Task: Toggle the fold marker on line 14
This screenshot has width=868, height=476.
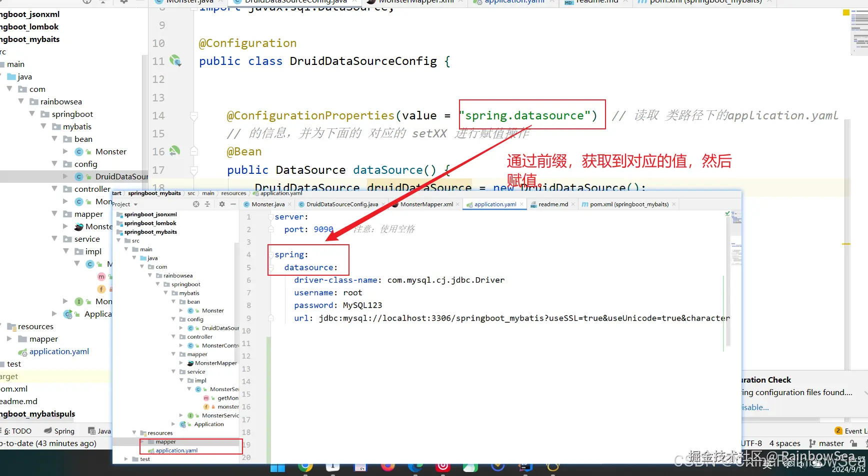Action: (194, 116)
